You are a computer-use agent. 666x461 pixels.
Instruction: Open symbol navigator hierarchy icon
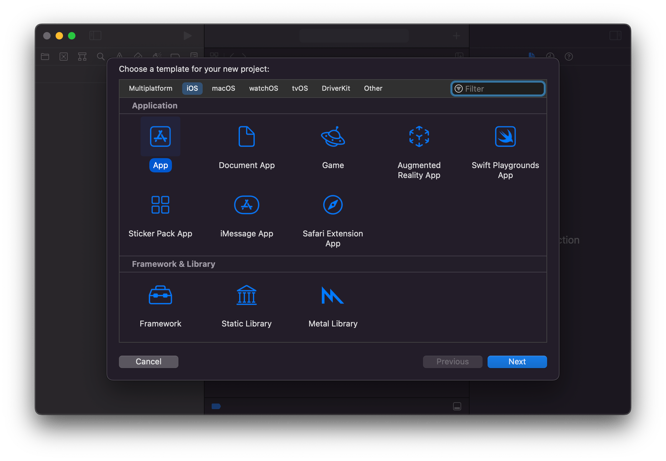(x=82, y=57)
